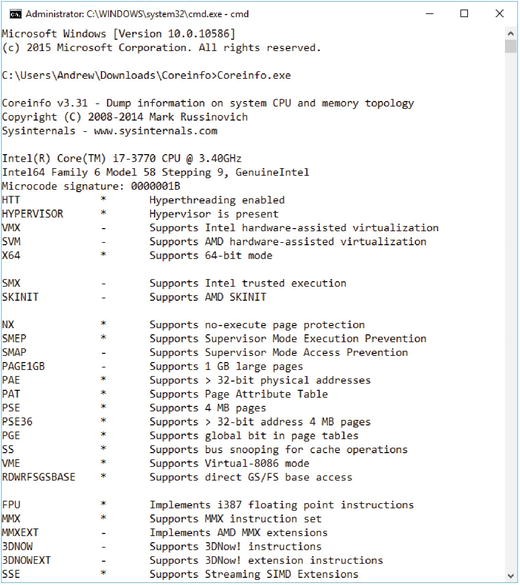Click the RDWRFSGSBASE feature name

[38, 477]
